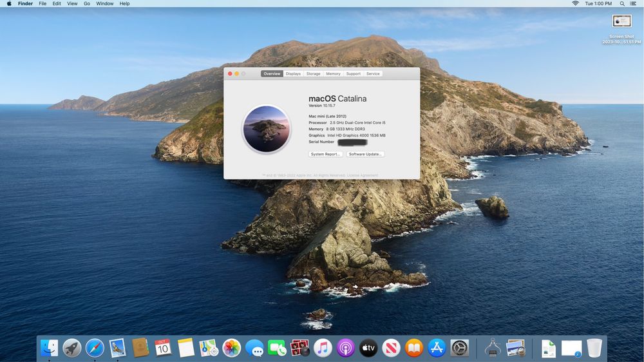
Task: Open the Finder menu
Action: tap(26, 3)
